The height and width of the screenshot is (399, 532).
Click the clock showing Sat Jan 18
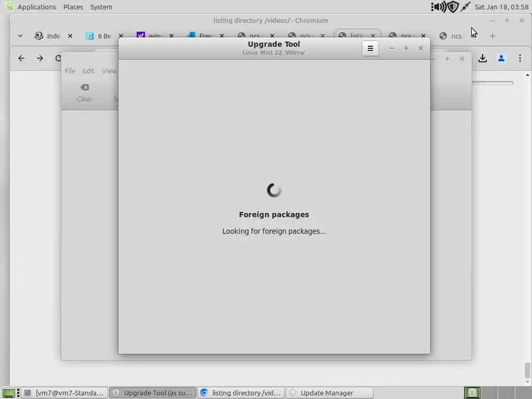pos(501,7)
